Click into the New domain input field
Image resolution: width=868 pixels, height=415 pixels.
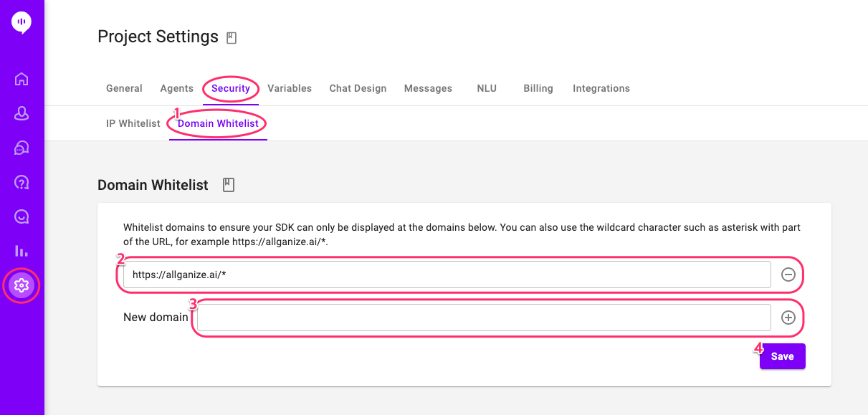pos(485,318)
